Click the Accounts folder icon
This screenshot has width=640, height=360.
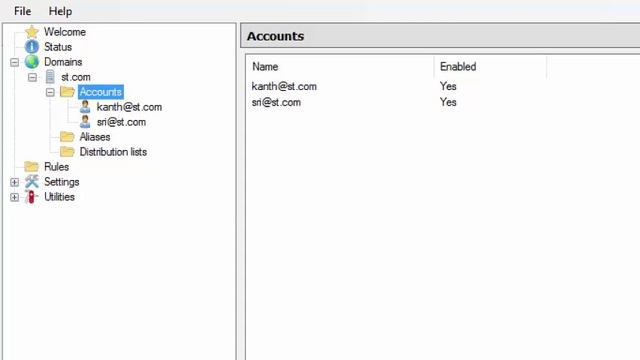(67, 92)
